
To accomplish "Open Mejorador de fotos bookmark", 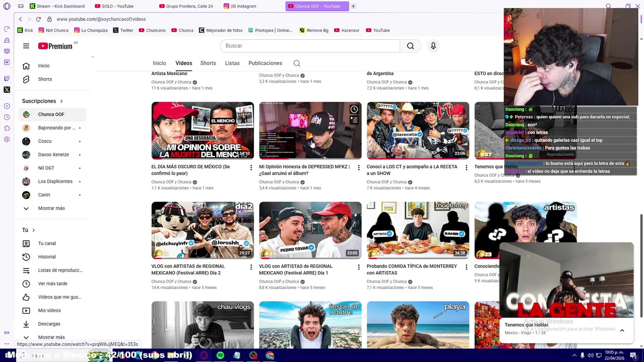I will click(220, 30).
